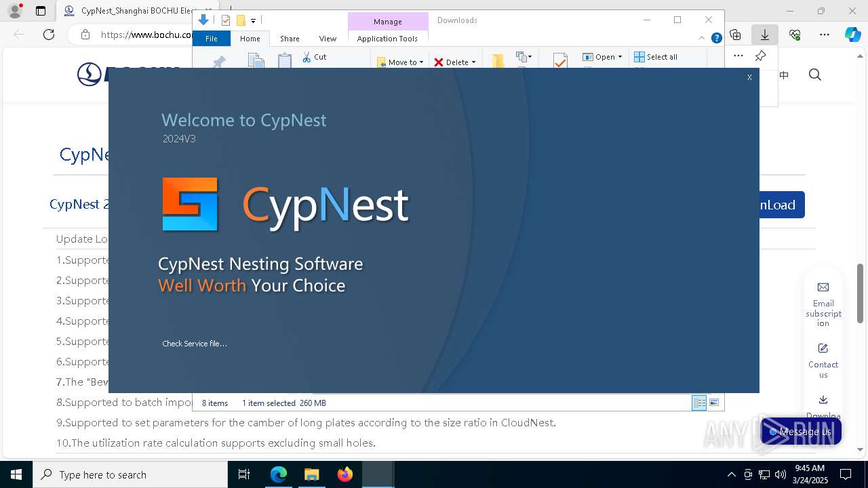Click the DownLoad button on webpage
Screen dimensions: 868x488
click(x=781, y=205)
